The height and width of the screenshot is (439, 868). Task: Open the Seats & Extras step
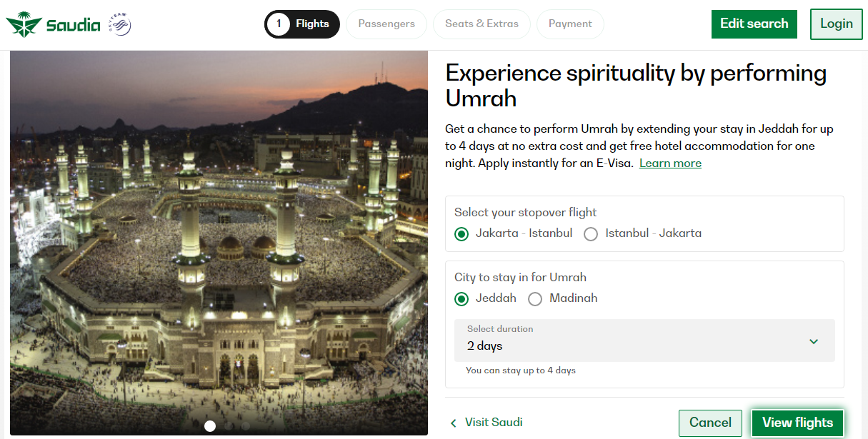click(482, 24)
